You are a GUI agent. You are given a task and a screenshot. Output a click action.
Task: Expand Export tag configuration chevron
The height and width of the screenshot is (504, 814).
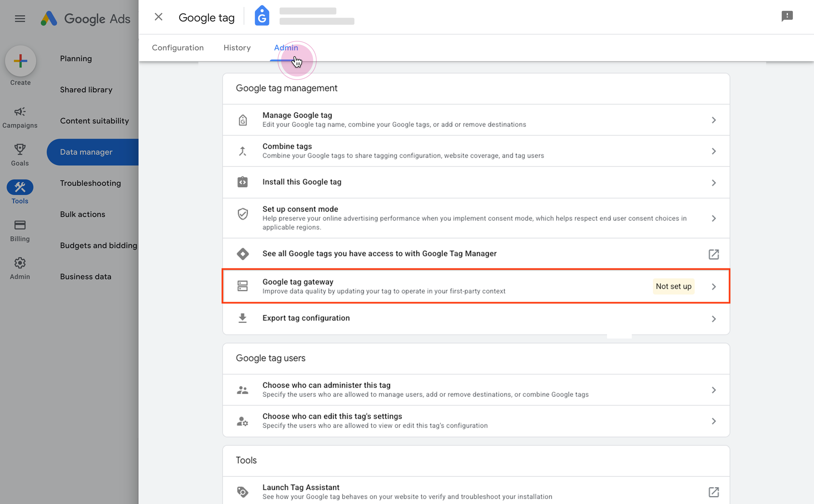(x=714, y=319)
